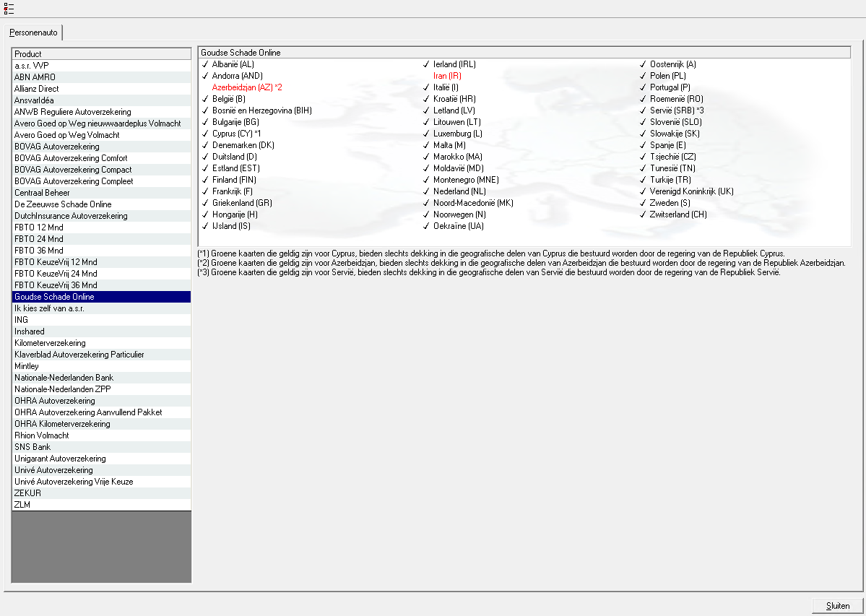866x616 pixels.
Task: Click the red Iran (IR) entry
Action: (x=447, y=76)
